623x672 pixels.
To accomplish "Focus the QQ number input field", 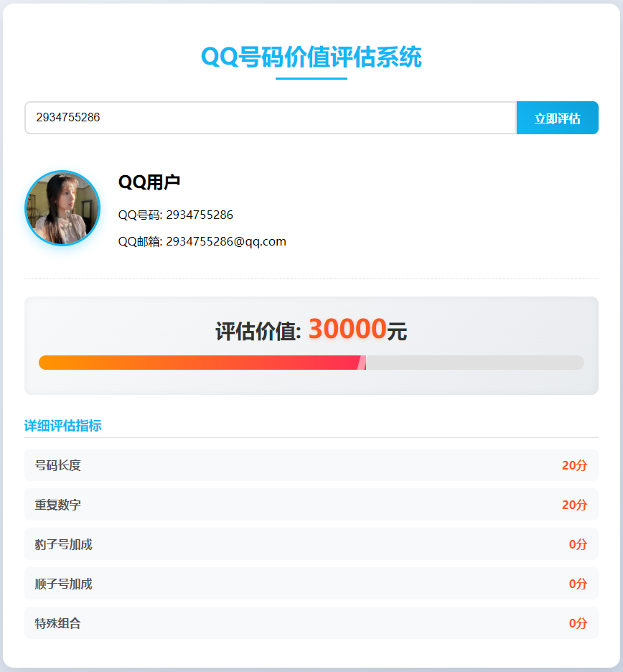I will click(271, 118).
